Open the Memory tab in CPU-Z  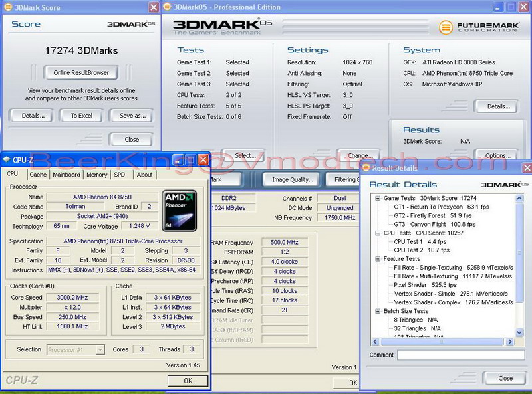[96, 175]
